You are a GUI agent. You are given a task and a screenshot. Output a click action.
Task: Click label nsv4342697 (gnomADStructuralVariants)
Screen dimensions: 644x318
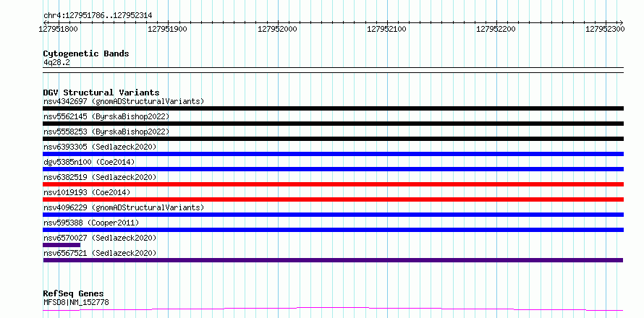tap(124, 101)
